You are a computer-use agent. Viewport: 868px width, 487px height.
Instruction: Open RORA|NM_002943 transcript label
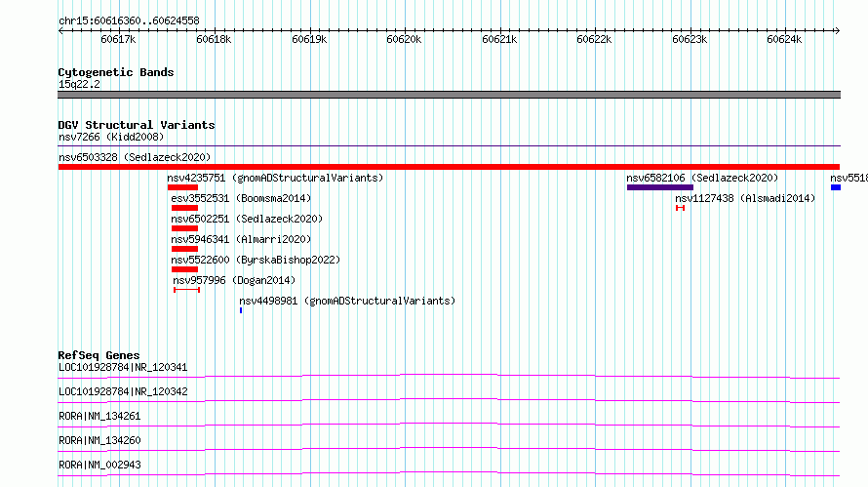pos(99,465)
